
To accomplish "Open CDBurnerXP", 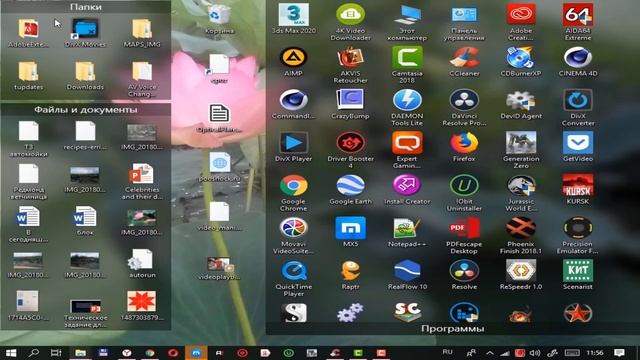I will (x=521, y=58).
